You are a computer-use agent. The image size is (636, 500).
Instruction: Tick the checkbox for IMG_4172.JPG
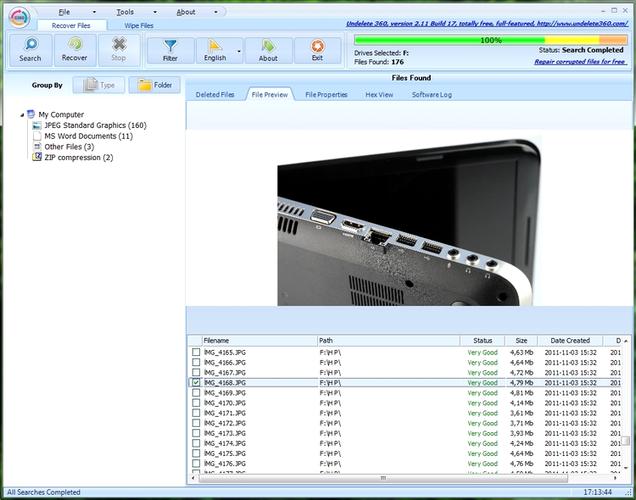coord(196,423)
